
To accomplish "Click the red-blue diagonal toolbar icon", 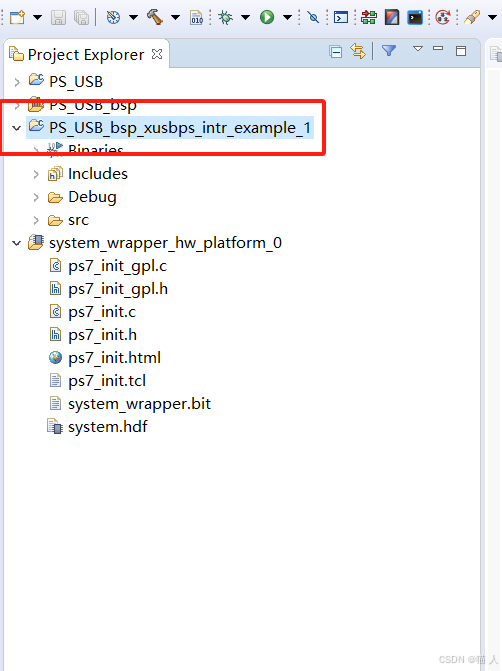I will coord(392,18).
